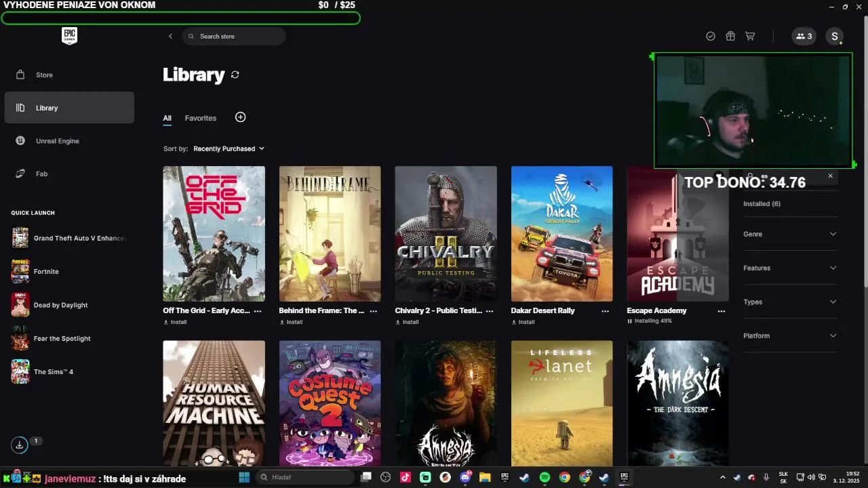Expand the Features filter
The image size is (868, 488).
790,268
